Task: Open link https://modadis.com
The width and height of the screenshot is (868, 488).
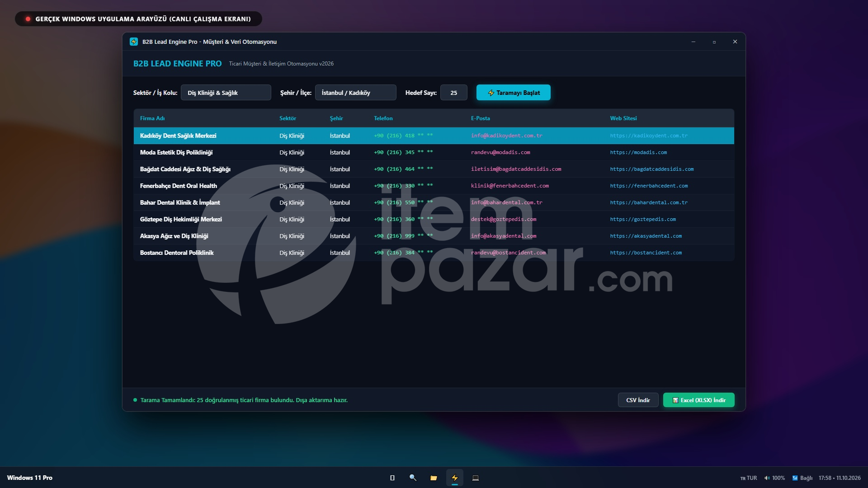Action: pyautogui.click(x=638, y=152)
